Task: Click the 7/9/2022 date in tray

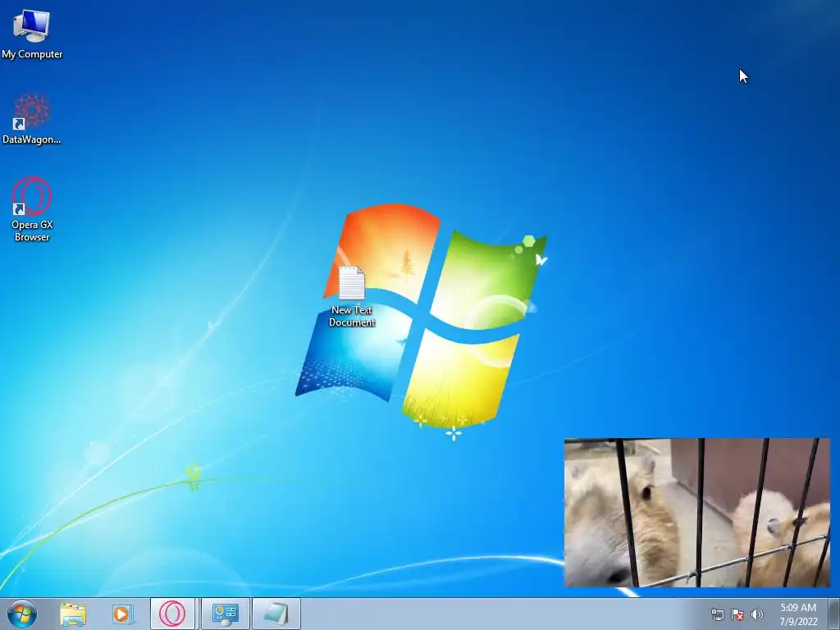Action: 798,622
